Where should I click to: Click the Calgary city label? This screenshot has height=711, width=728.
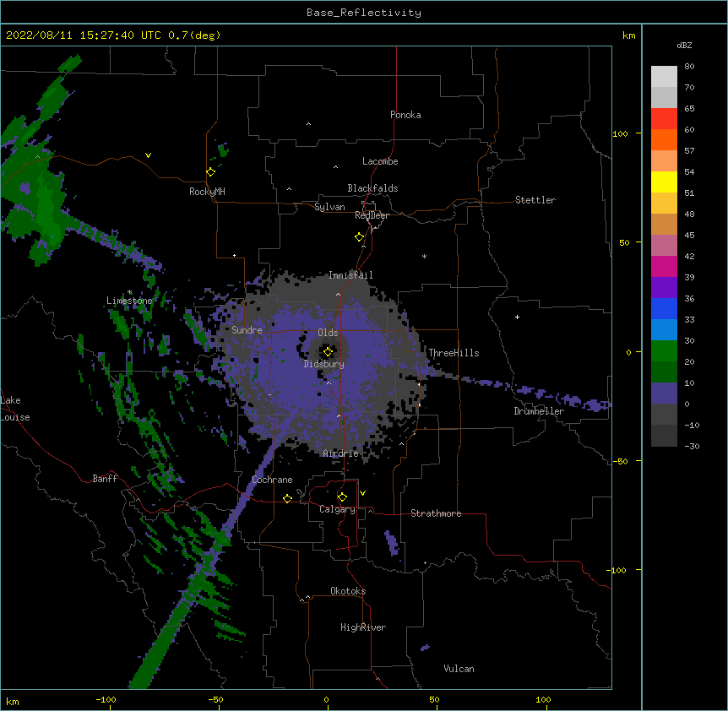(338, 509)
